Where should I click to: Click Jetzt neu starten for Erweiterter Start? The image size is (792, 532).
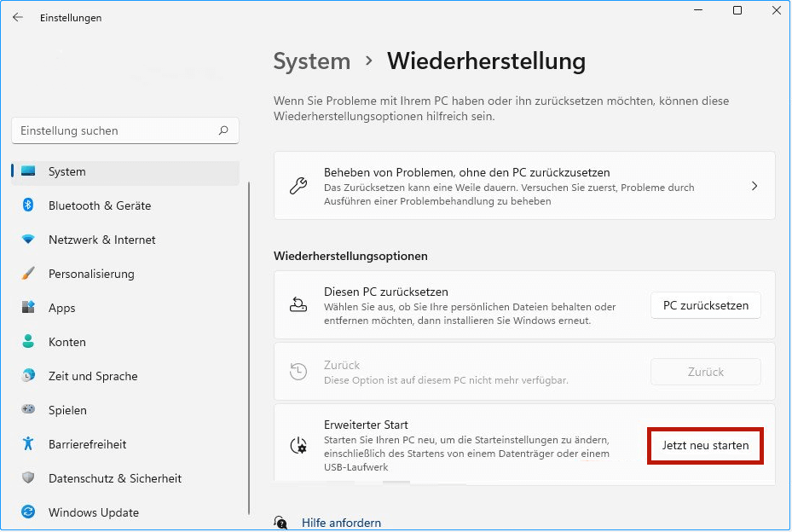(705, 445)
